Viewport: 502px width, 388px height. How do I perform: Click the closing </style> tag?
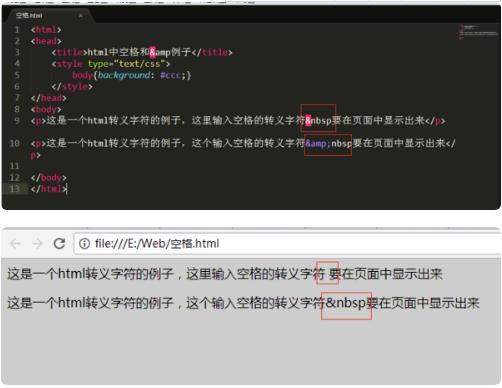click(72, 87)
